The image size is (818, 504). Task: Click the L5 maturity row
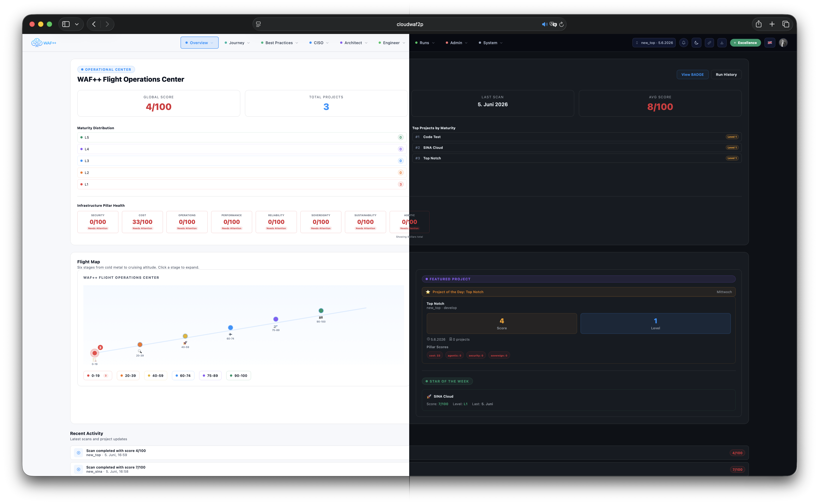pos(242,137)
